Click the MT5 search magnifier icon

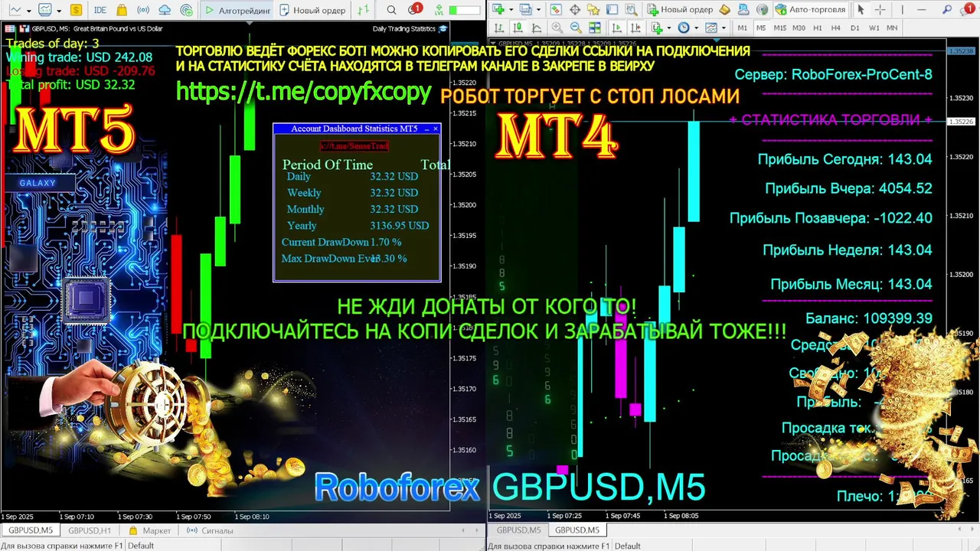391,11
